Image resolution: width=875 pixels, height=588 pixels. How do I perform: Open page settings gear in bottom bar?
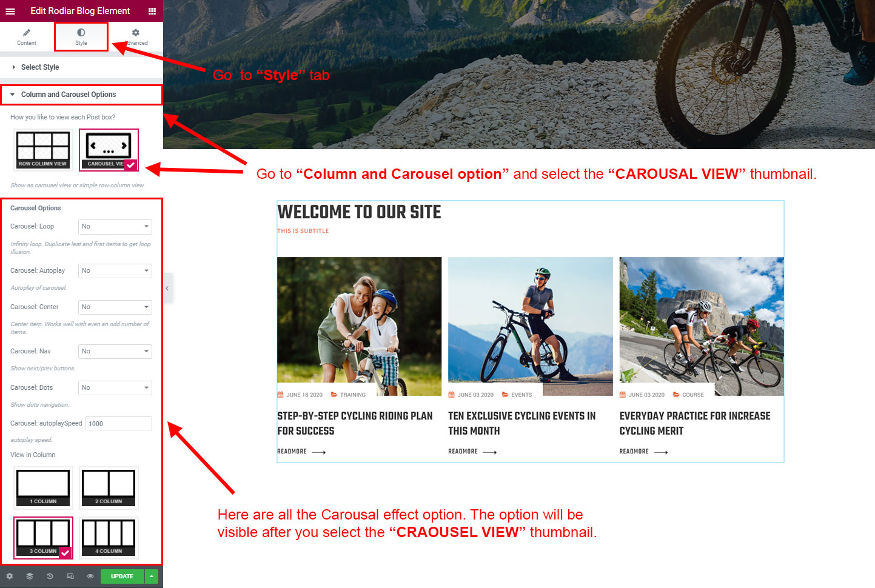(10, 576)
